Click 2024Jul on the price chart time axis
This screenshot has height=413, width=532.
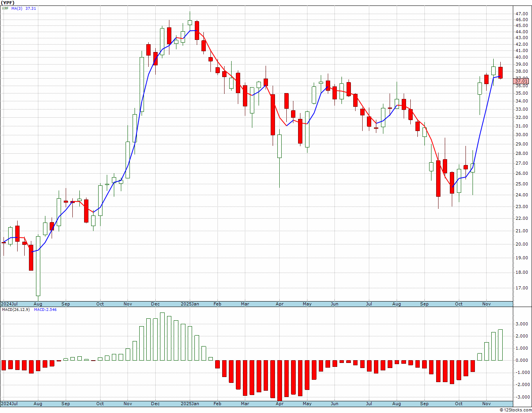(x=9, y=304)
